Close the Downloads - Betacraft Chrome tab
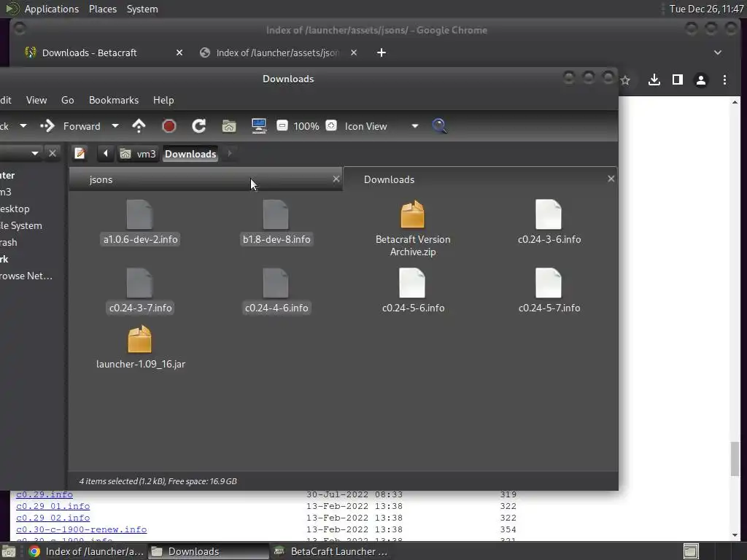747x560 pixels. 179,52
